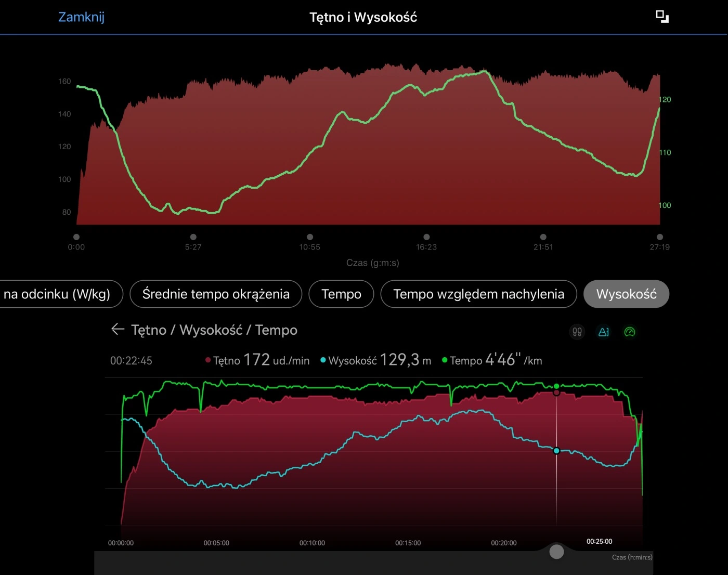Viewport: 728px width, 575px height.
Task: Select the Wysokość chart tab
Action: (x=626, y=294)
